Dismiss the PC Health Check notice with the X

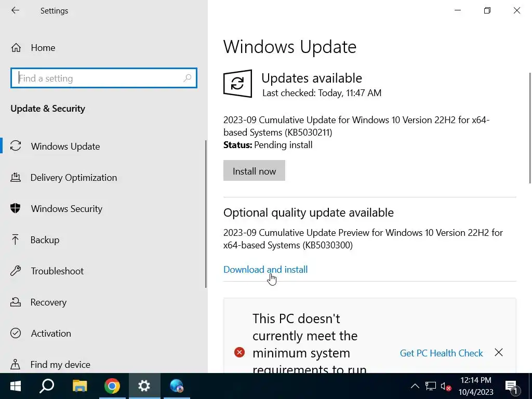pyautogui.click(x=499, y=353)
